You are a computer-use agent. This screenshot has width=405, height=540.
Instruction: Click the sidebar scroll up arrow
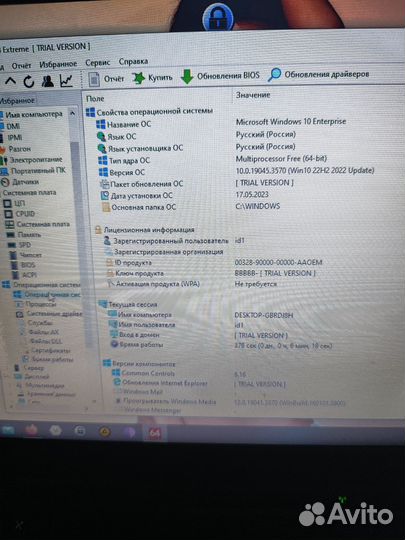(73, 113)
